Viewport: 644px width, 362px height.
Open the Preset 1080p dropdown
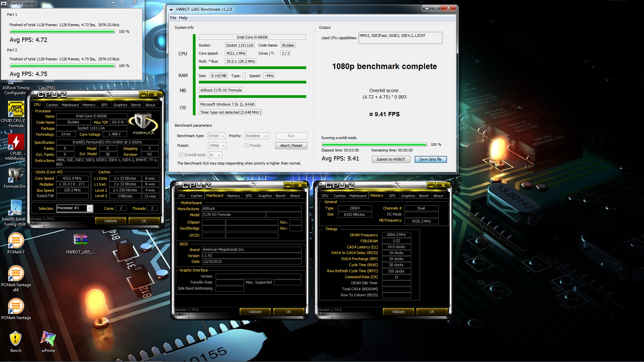coord(217,146)
